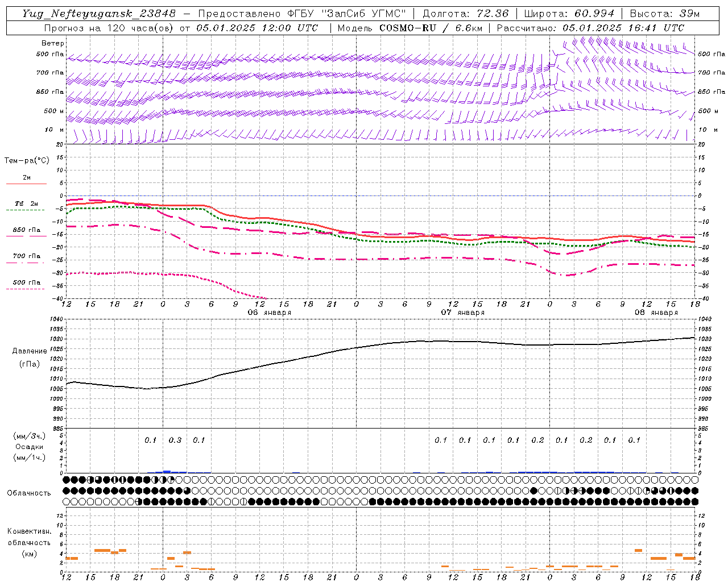
Task: Click the 700 гПа temperature legend label
Action: coord(26,256)
